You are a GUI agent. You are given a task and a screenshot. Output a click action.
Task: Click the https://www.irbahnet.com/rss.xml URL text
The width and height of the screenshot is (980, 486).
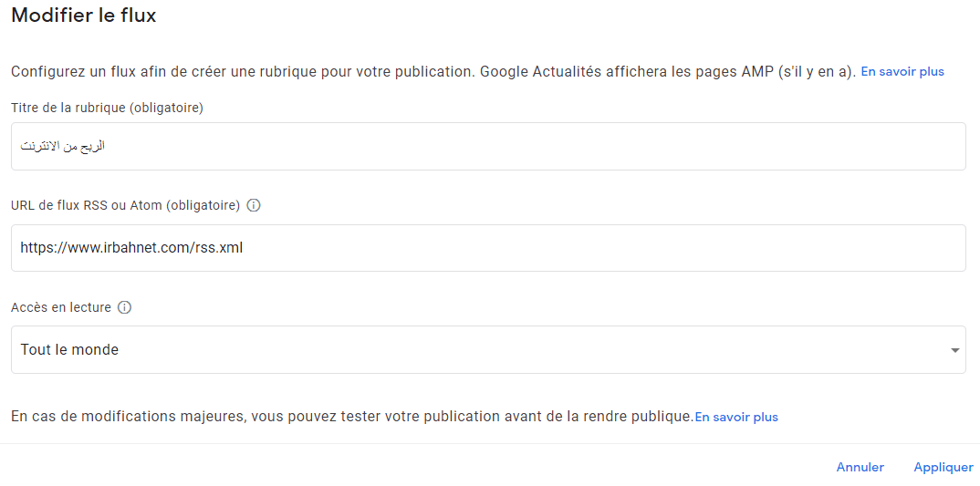click(x=131, y=248)
